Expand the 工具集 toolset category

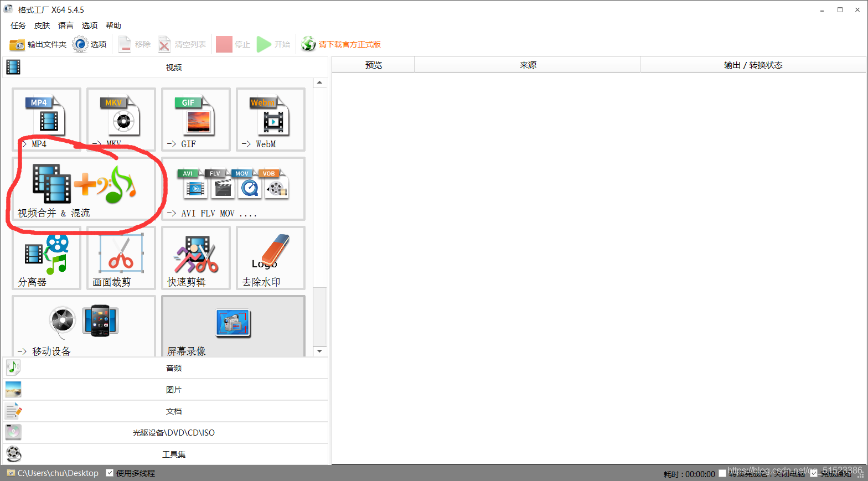click(x=166, y=454)
